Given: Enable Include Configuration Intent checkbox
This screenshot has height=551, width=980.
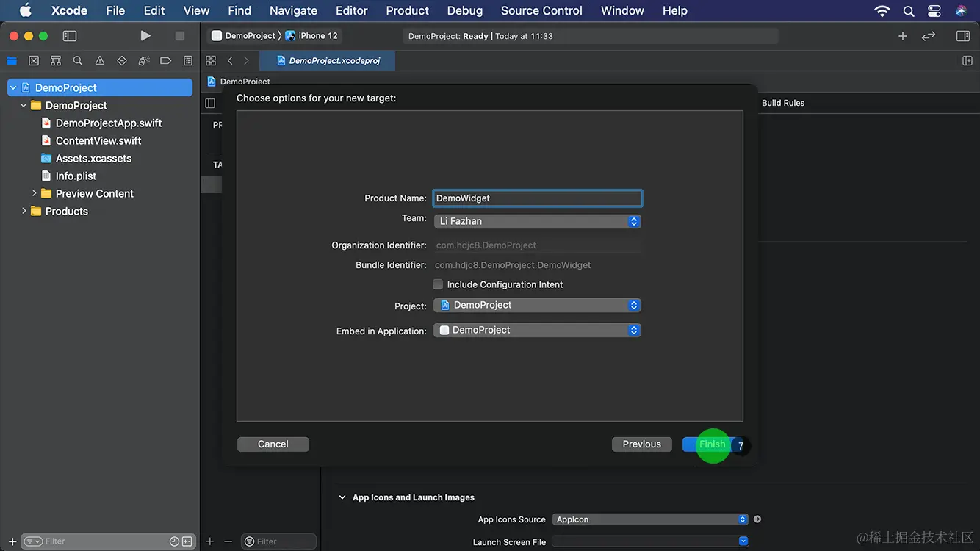Looking at the screenshot, I should click(x=438, y=284).
